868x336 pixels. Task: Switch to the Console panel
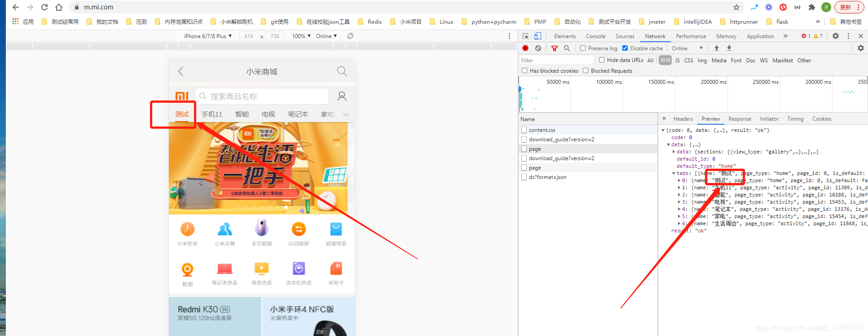pos(595,36)
